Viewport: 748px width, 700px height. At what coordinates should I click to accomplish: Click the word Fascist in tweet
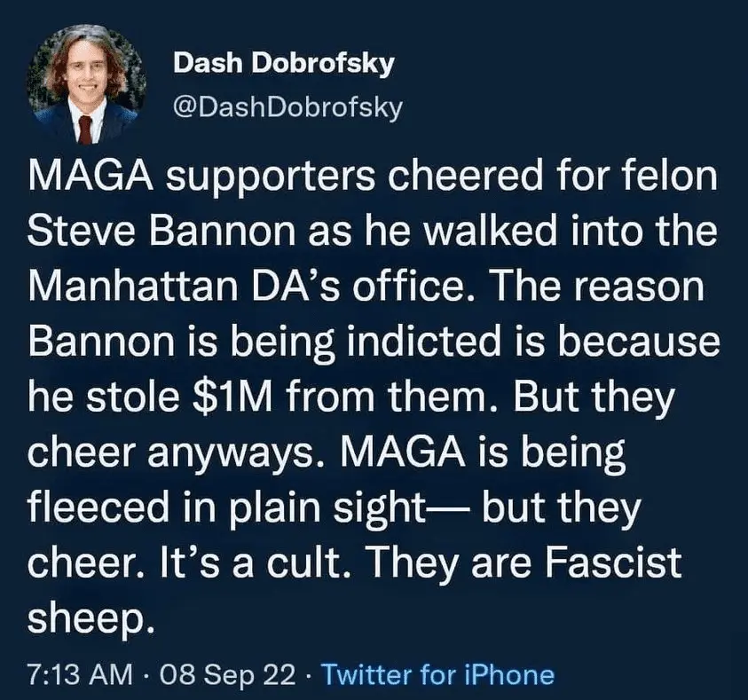click(x=618, y=562)
